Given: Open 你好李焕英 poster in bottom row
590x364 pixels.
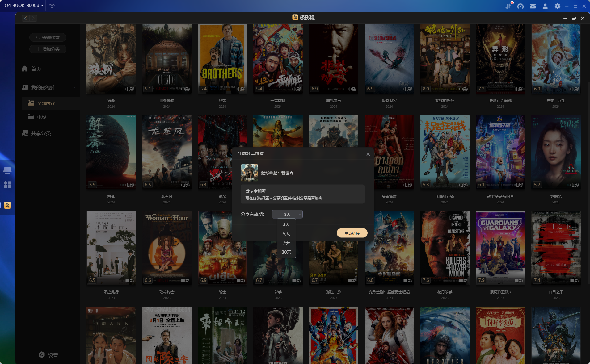Looking at the screenshot, I should (x=500, y=335).
